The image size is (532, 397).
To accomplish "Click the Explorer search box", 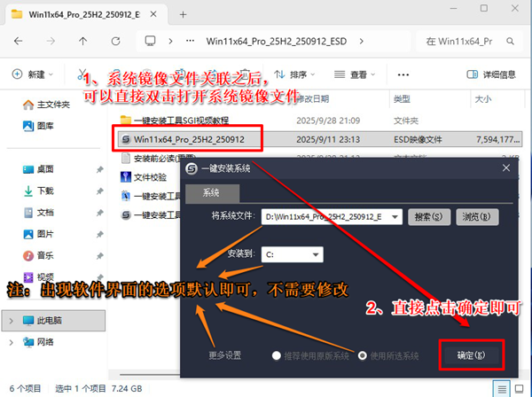I will pyautogui.click(x=470, y=42).
